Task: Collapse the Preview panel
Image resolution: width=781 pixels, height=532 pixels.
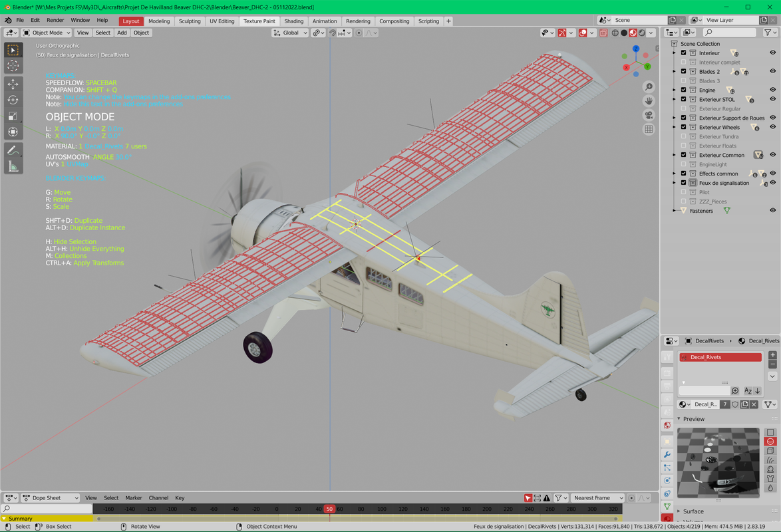Action: pos(679,419)
